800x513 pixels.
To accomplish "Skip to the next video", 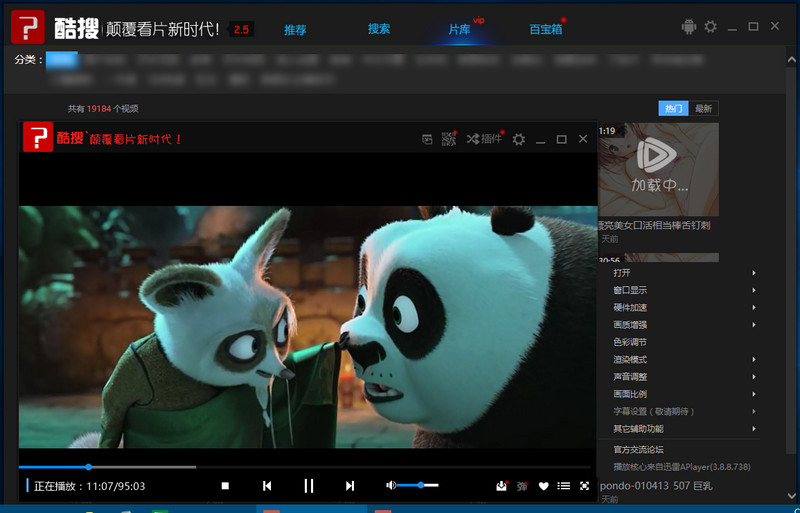I will [x=350, y=486].
